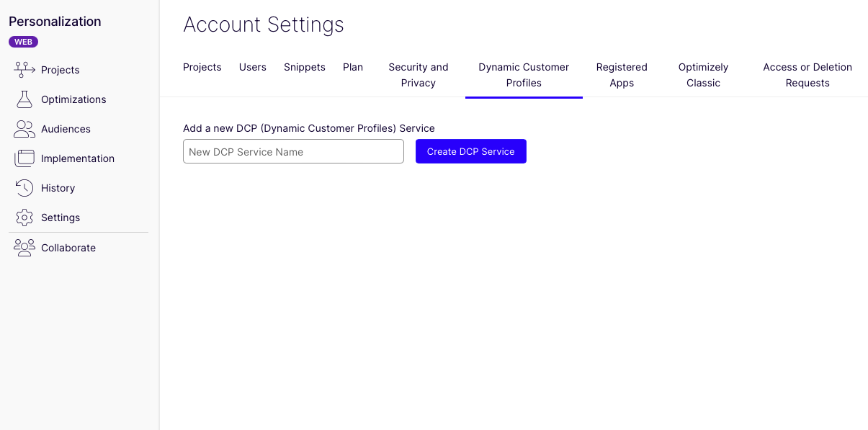Click the Settings gear icon
The width and height of the screenshot is (868, 430).
24,218
